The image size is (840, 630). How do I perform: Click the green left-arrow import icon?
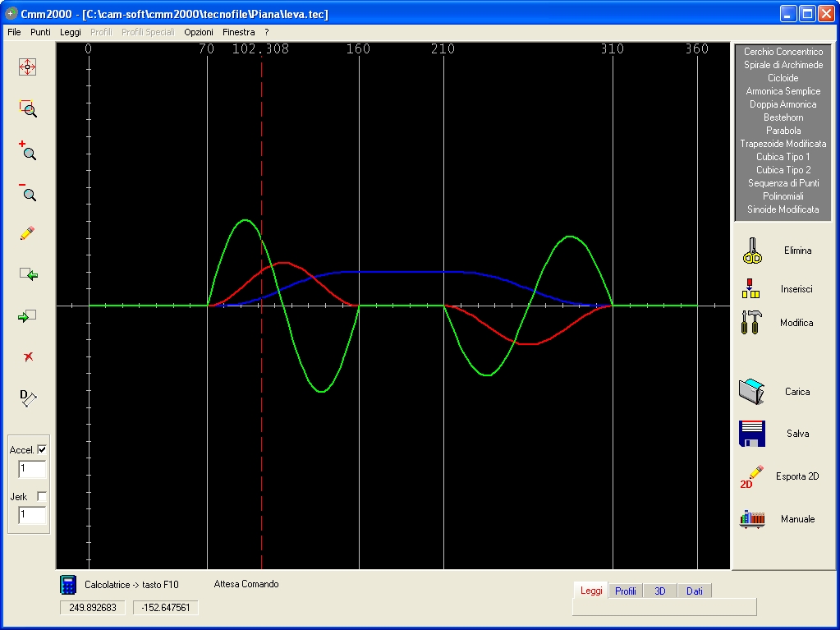29,274
